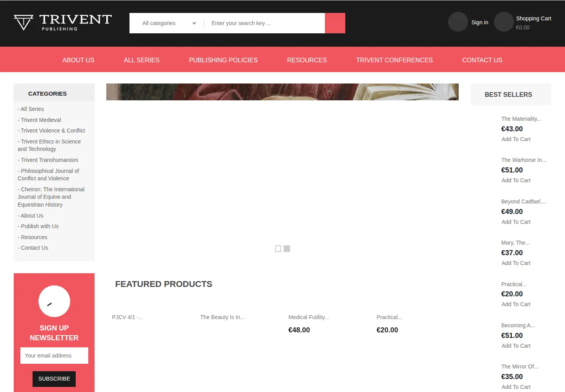
Task: Click the user account circle icon
Action: pyautogui.click(x=458, y=22)
